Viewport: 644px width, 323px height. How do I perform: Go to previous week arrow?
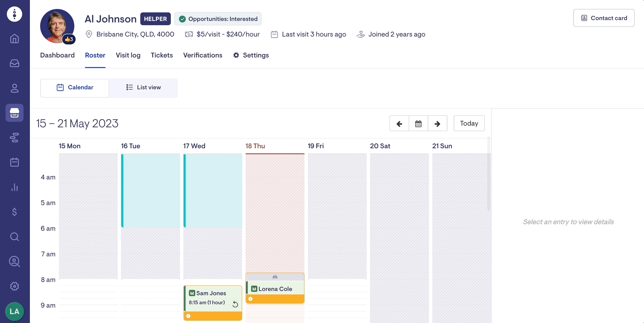399,123
